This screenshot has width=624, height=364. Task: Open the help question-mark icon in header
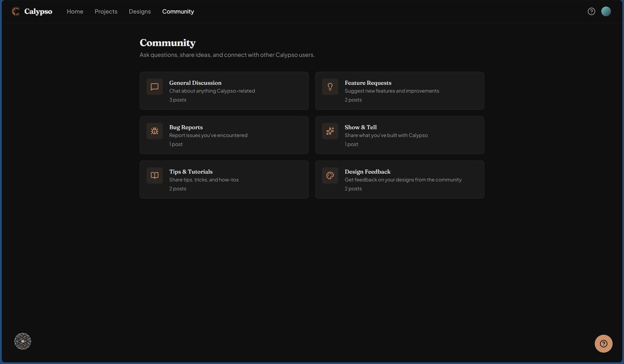click(591, 11)
